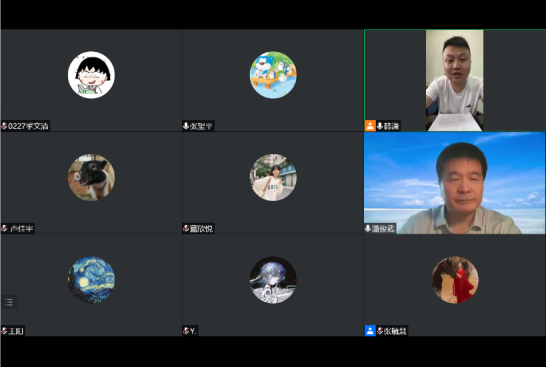Click muted mic icon beside 0227 participant
547x367 pixels.
tap(4, 126)
